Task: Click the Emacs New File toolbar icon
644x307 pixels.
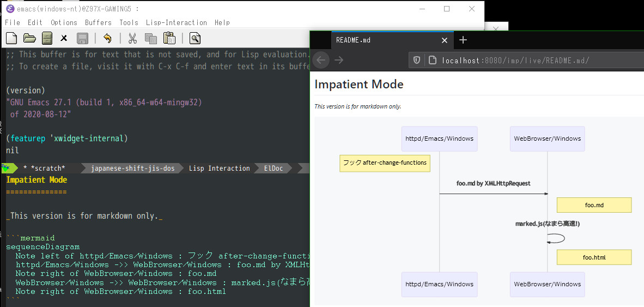Action: [x=11, y=39]
